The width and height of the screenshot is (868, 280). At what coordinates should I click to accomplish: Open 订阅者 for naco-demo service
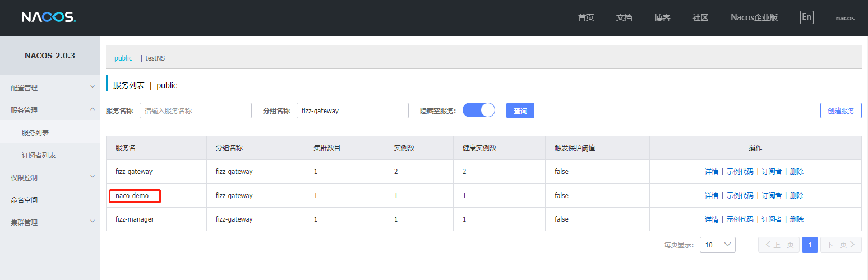(x=772, y=196)
